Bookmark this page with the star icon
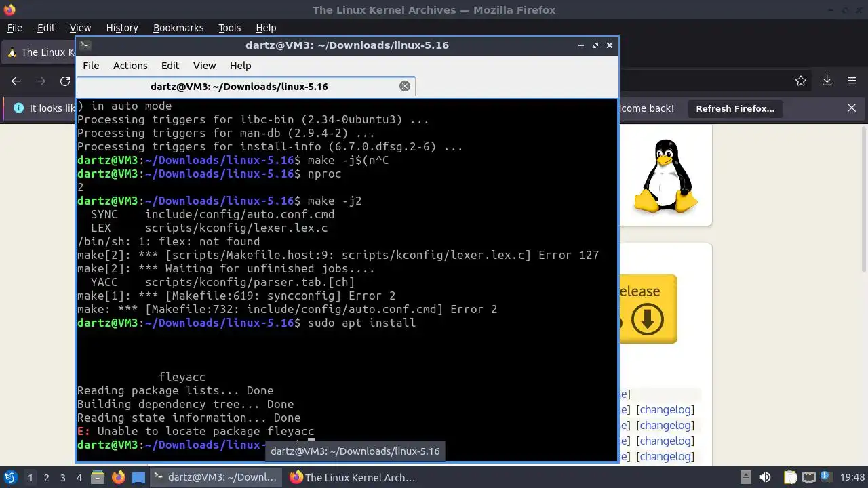This screenshot has width=868, height=488. [x=801, y=81]
